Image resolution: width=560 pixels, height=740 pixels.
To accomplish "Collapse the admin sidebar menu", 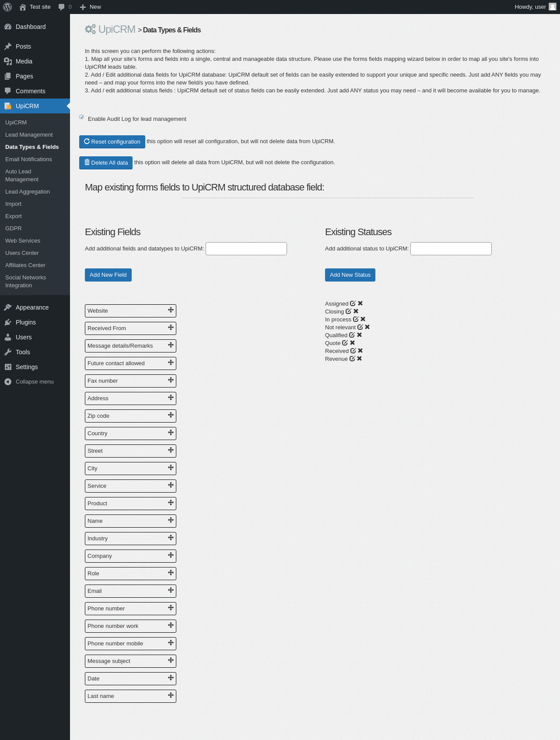I will (x=35, y=382).
